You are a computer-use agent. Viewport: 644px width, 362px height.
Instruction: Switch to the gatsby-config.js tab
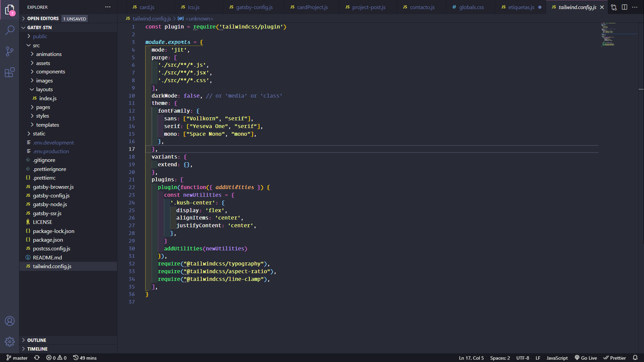[254, 7]
